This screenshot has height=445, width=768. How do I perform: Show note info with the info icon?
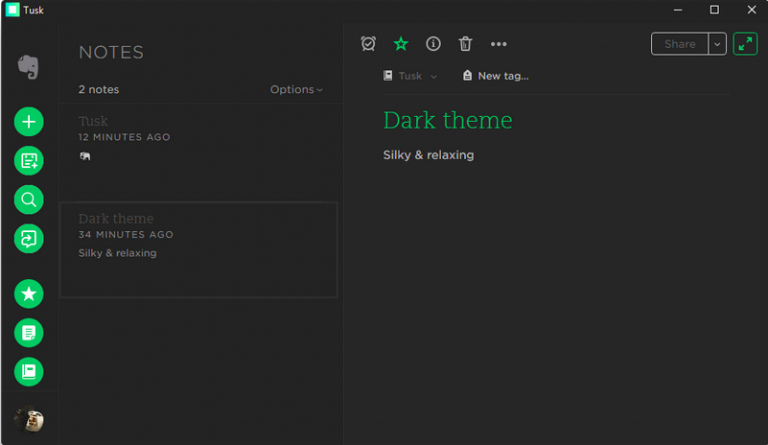click(x=433, y=44)
